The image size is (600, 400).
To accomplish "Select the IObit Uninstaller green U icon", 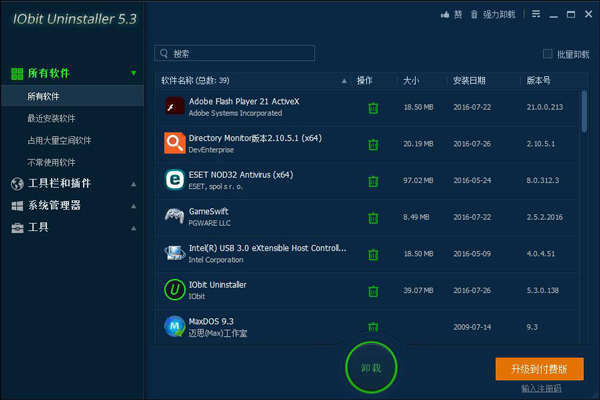I will 174,290.
